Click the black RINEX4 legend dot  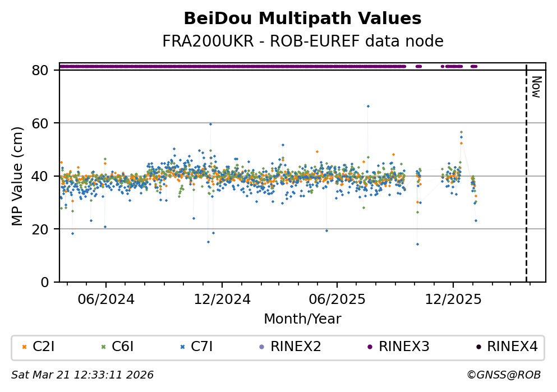[x=478, y=347]
